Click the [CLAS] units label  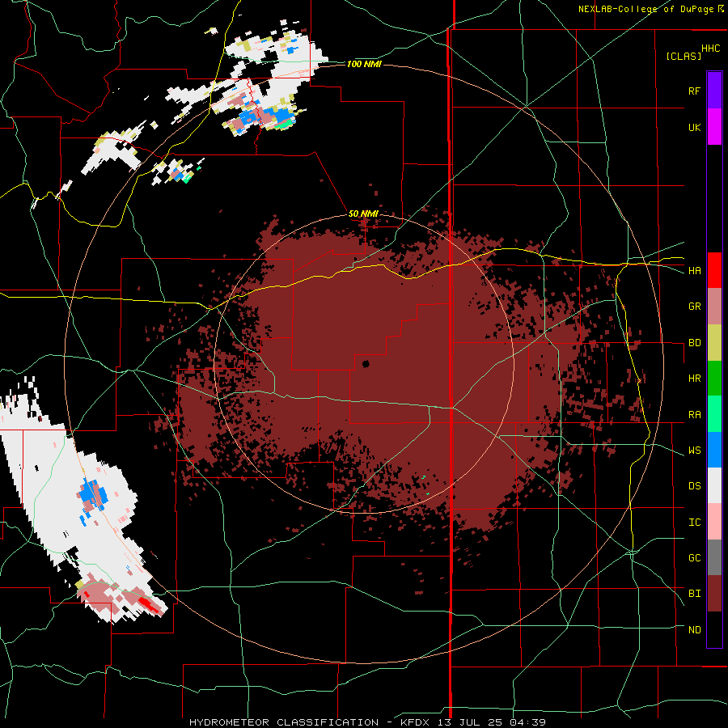(684, 57)
